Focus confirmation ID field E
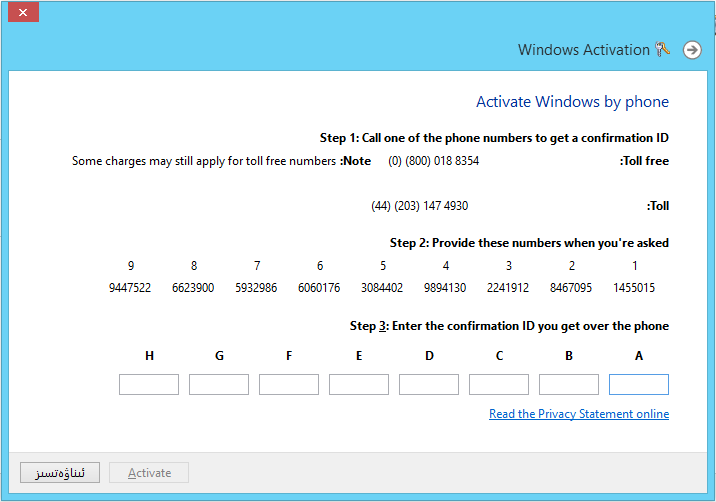This screenshot has width=716, height=502. point(359,384)
